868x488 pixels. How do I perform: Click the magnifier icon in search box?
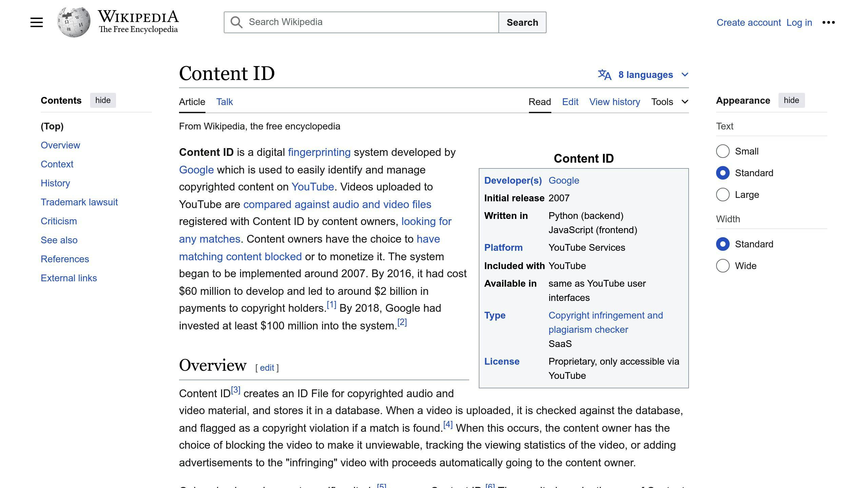(x=236, y=22)
